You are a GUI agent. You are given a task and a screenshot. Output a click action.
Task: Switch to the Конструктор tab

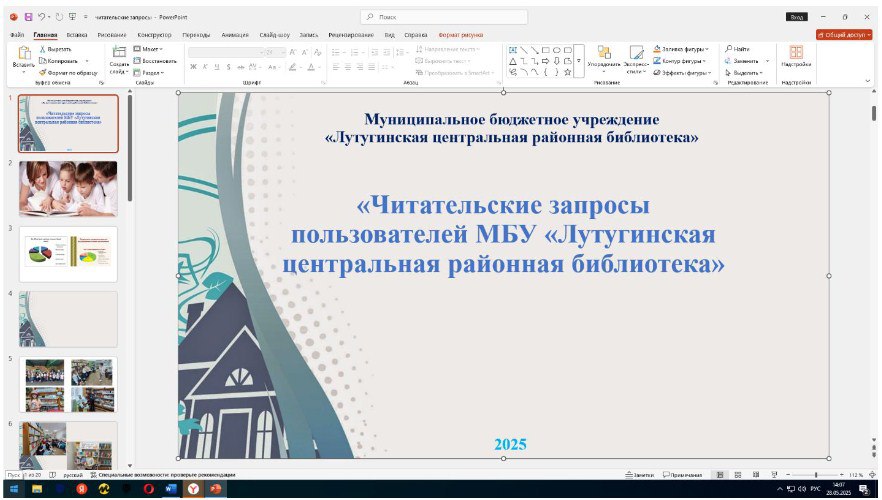click(154, 35)
